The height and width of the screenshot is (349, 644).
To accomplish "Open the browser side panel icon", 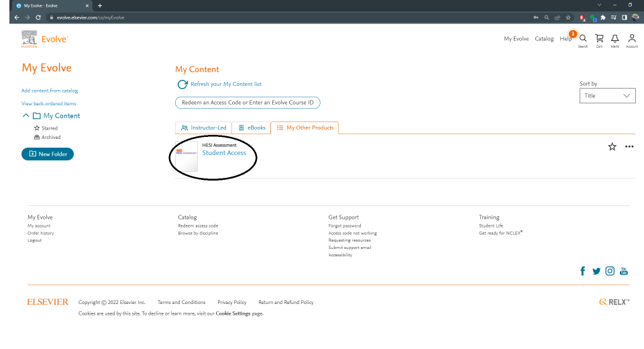I will [625, 17].
